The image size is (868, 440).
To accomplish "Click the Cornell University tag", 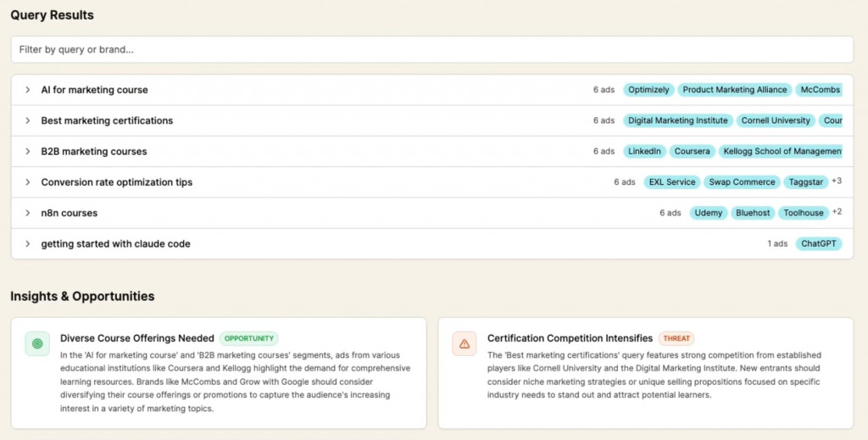I will (776, 120).
